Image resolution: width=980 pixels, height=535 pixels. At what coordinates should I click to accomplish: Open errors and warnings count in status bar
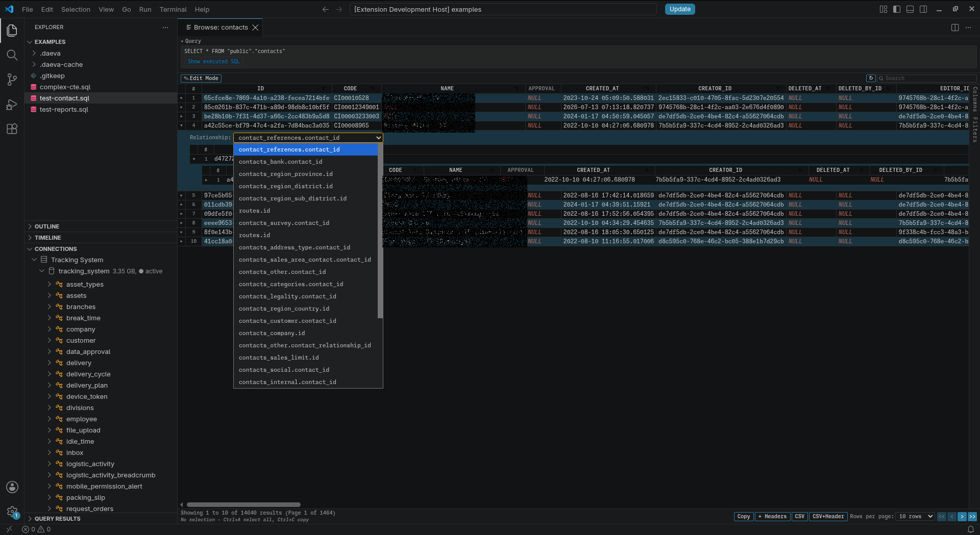tap(36, 529)
